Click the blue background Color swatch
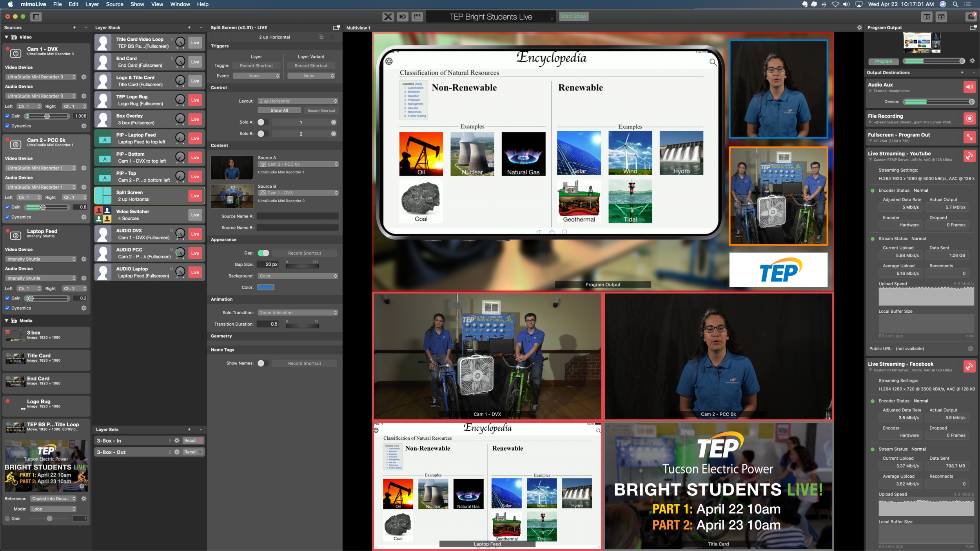 pos(265,287)
